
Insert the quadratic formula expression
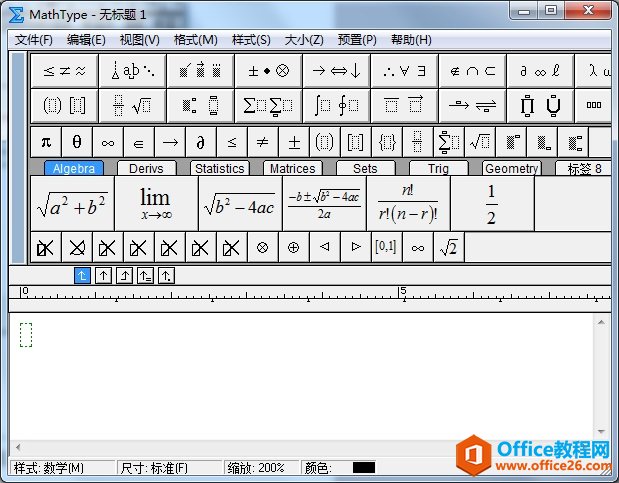(325, 203)
